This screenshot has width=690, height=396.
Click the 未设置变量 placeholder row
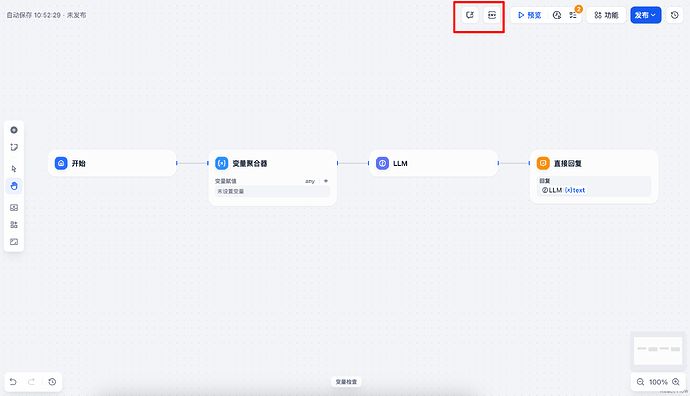[x=272, y=191]
